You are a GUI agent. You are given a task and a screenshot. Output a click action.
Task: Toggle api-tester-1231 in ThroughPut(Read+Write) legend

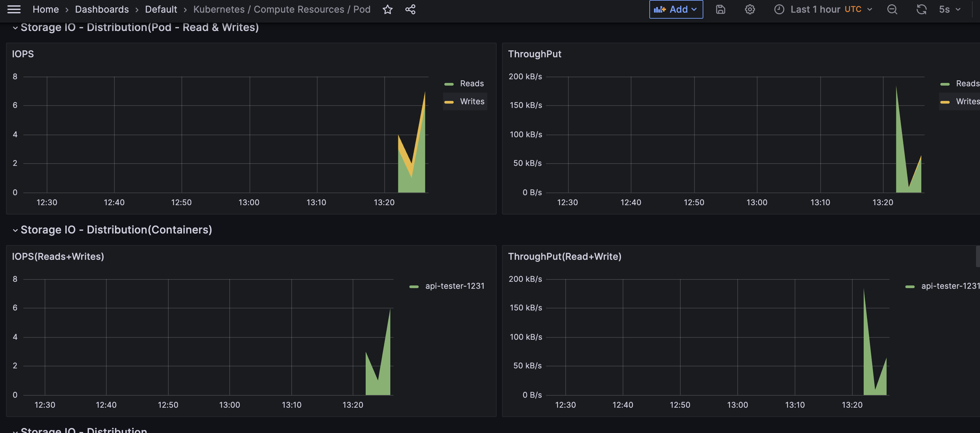(950, 286)
